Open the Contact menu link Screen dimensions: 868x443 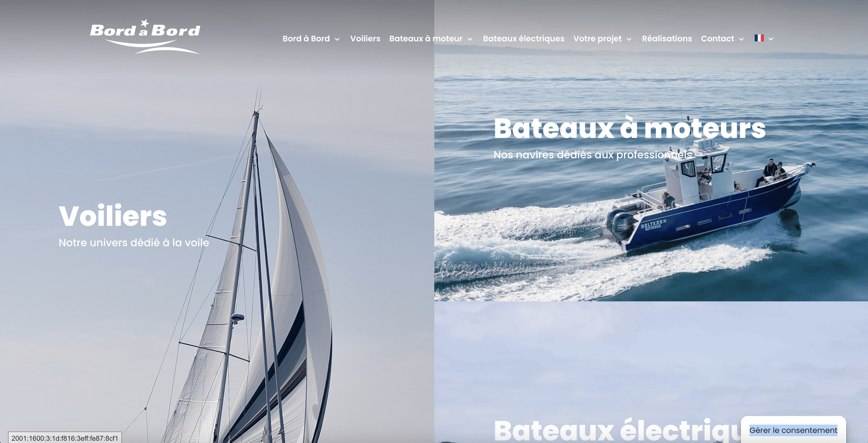pyautogui.click(x=717, y=39)
